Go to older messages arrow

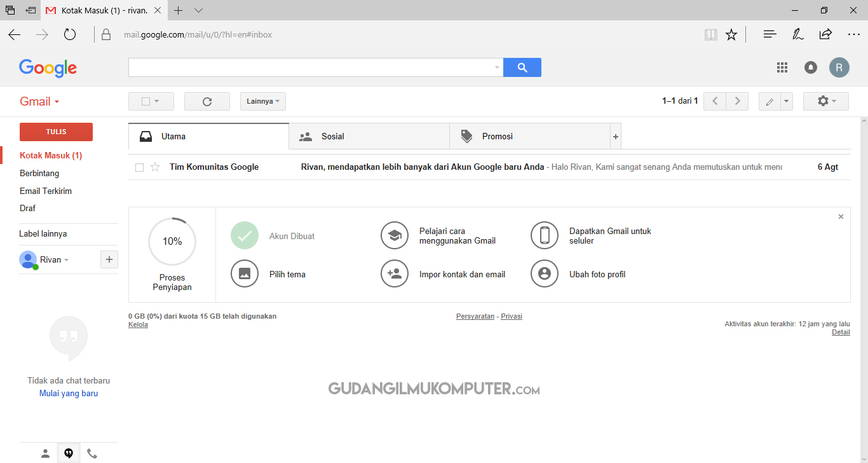point(737,101)
